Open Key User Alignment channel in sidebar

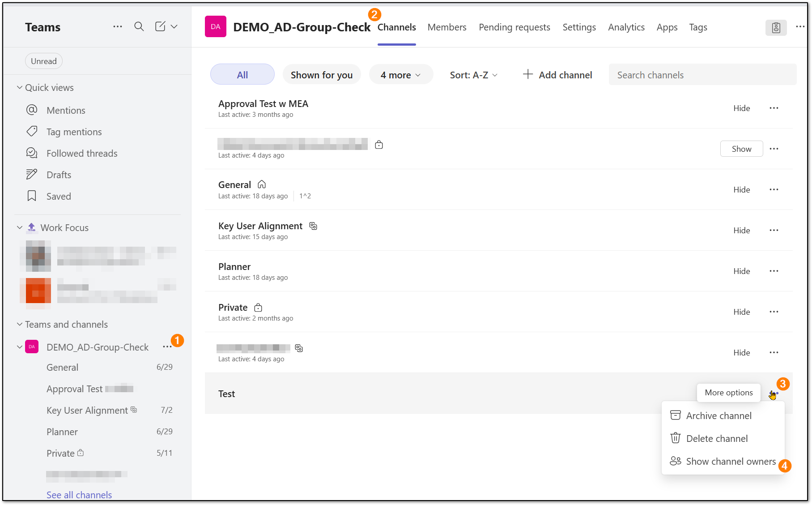(x=87, y=411)
